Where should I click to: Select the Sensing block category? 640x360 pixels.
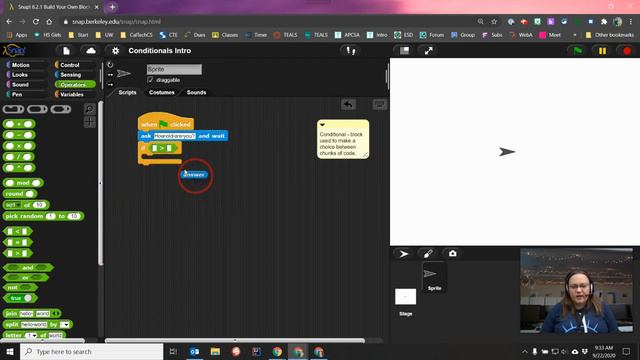tap(74, 75)
